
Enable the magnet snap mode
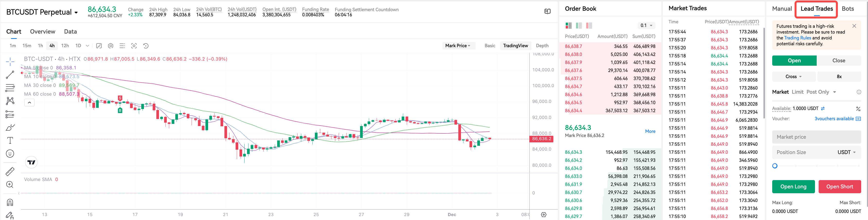(x=10, y=202)
